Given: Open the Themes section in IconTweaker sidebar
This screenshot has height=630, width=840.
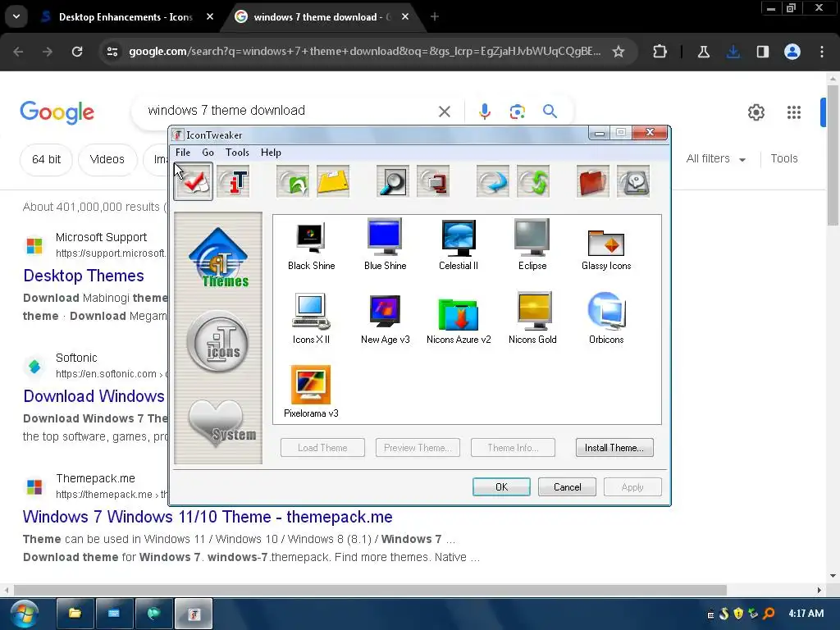Looking at the screenshot, I should (x=218, y=258).
